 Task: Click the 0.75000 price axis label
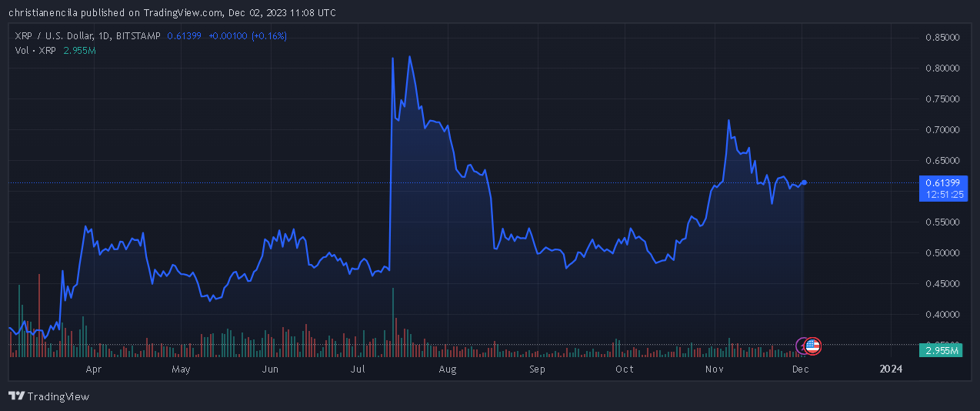942,99
